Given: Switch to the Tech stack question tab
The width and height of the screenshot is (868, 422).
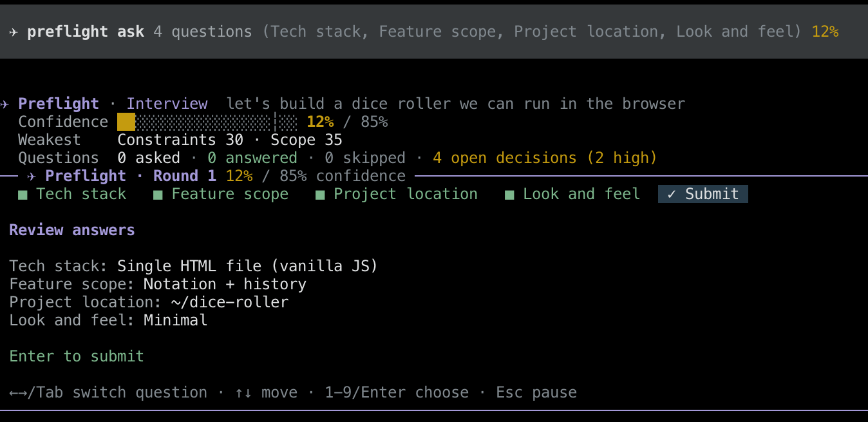Looking at the screenshot, I should [x=72, y=194].
